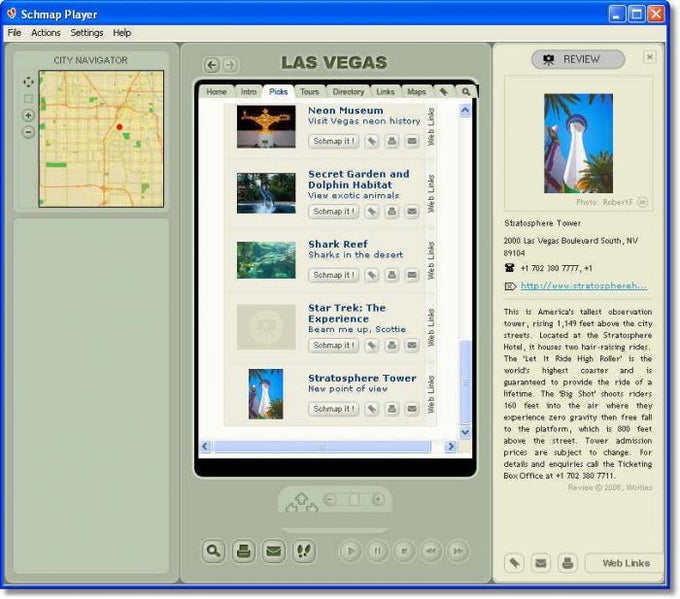Click the Web Links button in Review panel
This screenshot has height=599, width=680.
[625, 563]
